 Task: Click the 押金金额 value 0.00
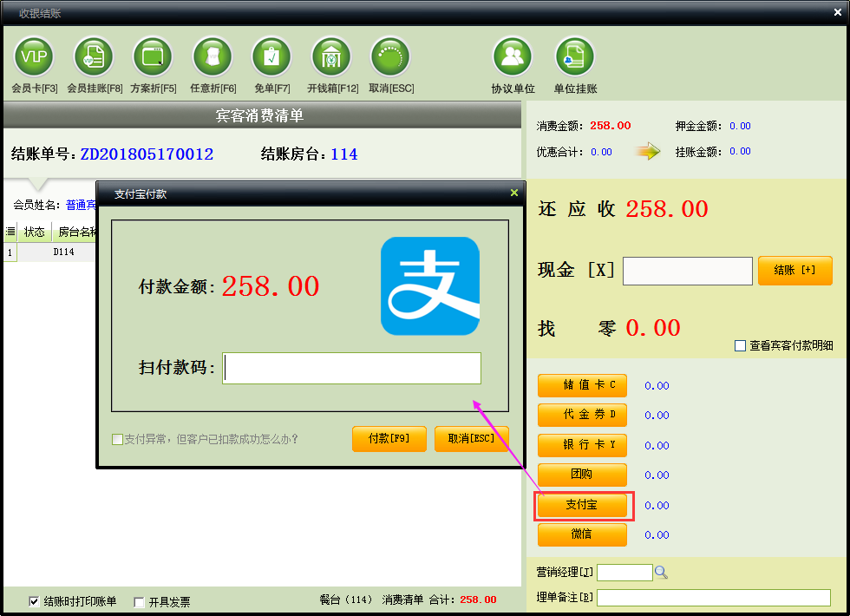[x=740, y=126]
